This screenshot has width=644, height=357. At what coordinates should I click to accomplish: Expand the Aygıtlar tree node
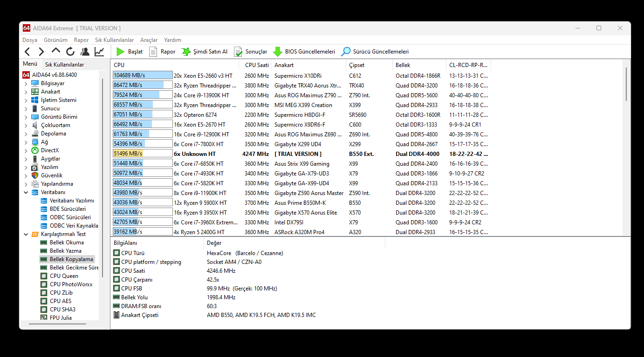pyautogui.click(x=26, y=159)
